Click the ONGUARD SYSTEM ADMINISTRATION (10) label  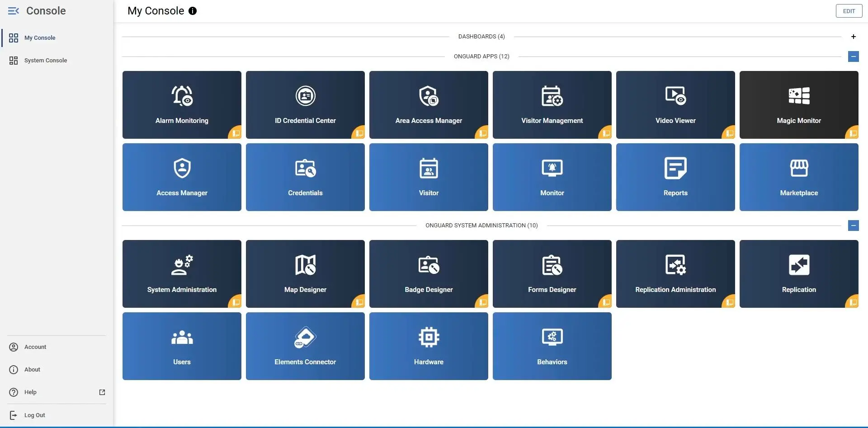pos(481,226)
